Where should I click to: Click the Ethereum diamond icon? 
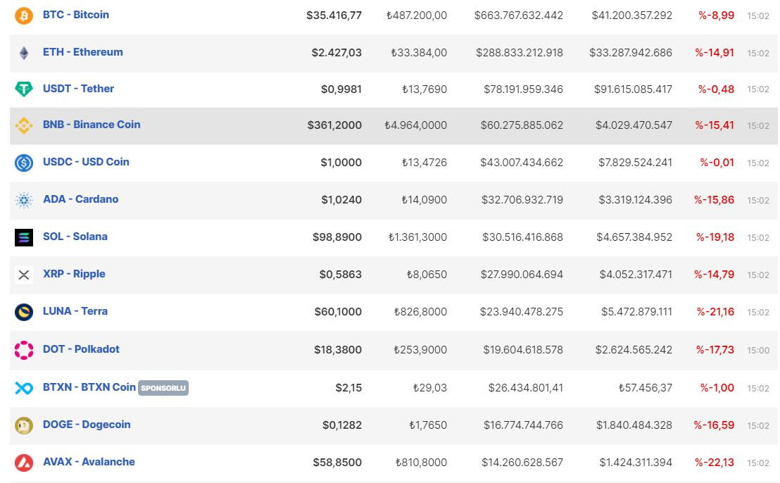click(x=24, y=53)
